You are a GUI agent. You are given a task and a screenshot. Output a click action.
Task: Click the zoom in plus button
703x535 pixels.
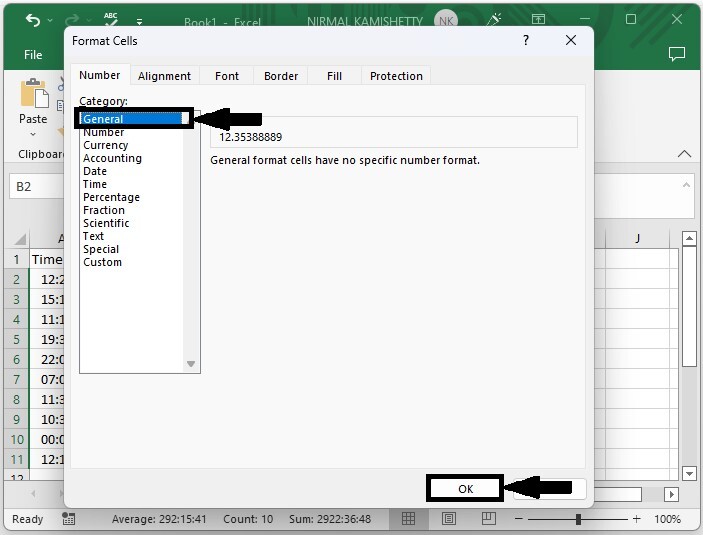(637, 519)
